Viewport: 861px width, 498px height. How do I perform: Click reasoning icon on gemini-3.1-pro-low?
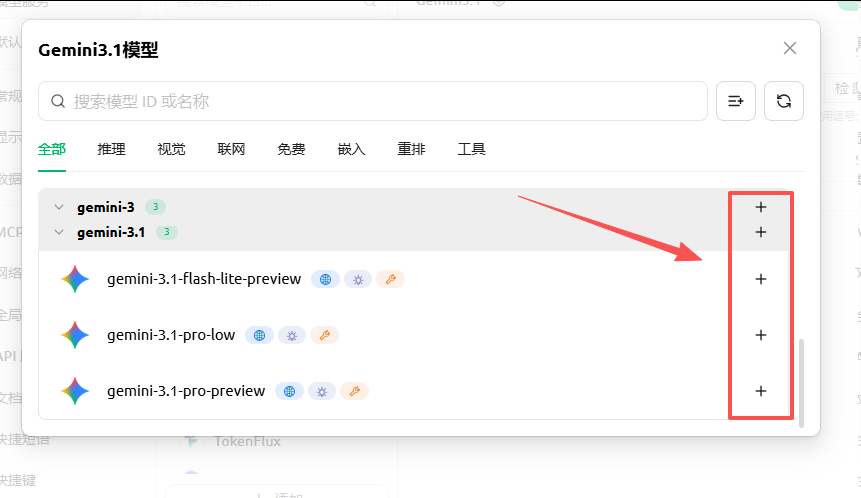click(292, 335)
